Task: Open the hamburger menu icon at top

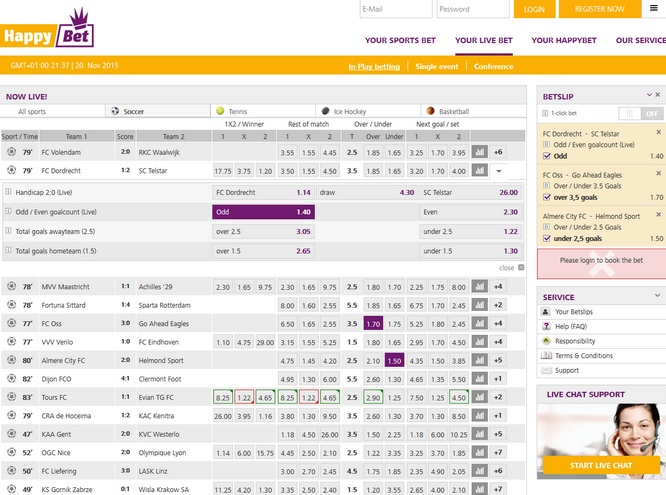Action: coord(654,8)
